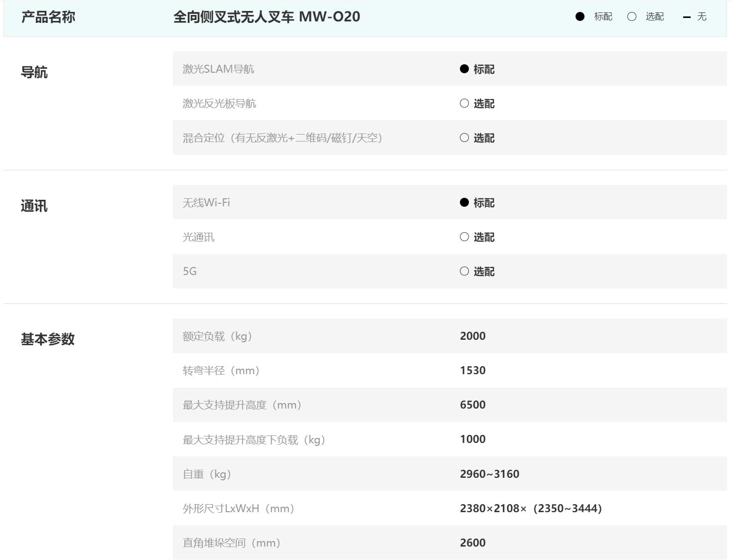This screenshot has height=560, width=731.
Task: Click the hollow circle in 混合定位 row
Action: pos(464,138)
